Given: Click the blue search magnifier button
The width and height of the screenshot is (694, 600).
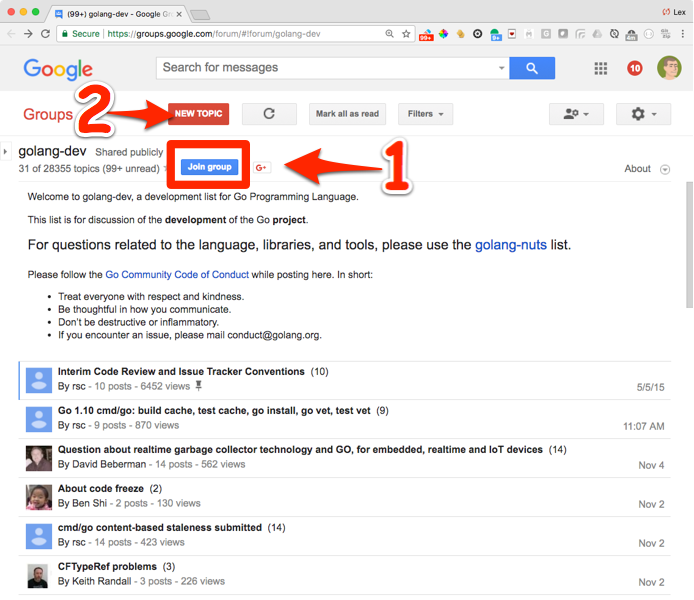Looking at the screenshot, I should click(x=531, y=68).
